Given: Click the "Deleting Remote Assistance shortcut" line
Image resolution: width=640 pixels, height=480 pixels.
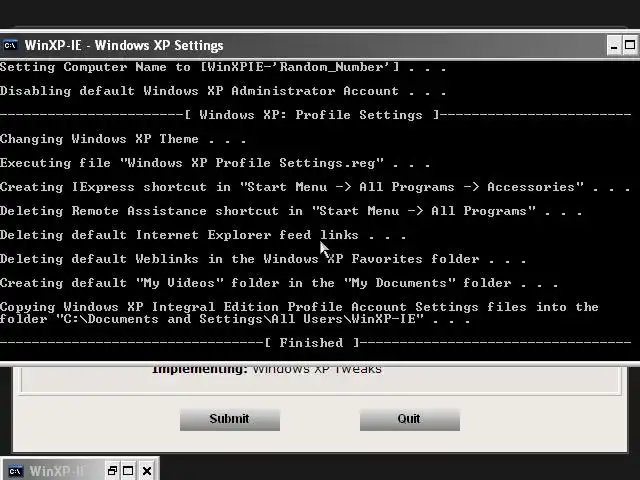Looking at the screenshot, I should [x=291, y=211].
